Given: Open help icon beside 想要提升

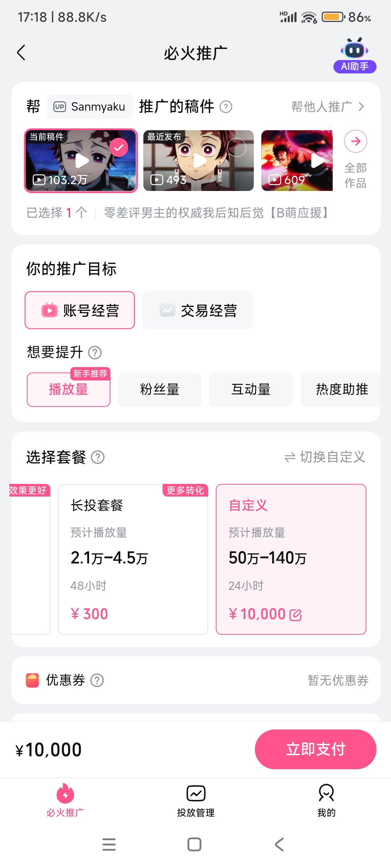Looking at the screenshot, I should pyautogui.click(x=95, y=352).
